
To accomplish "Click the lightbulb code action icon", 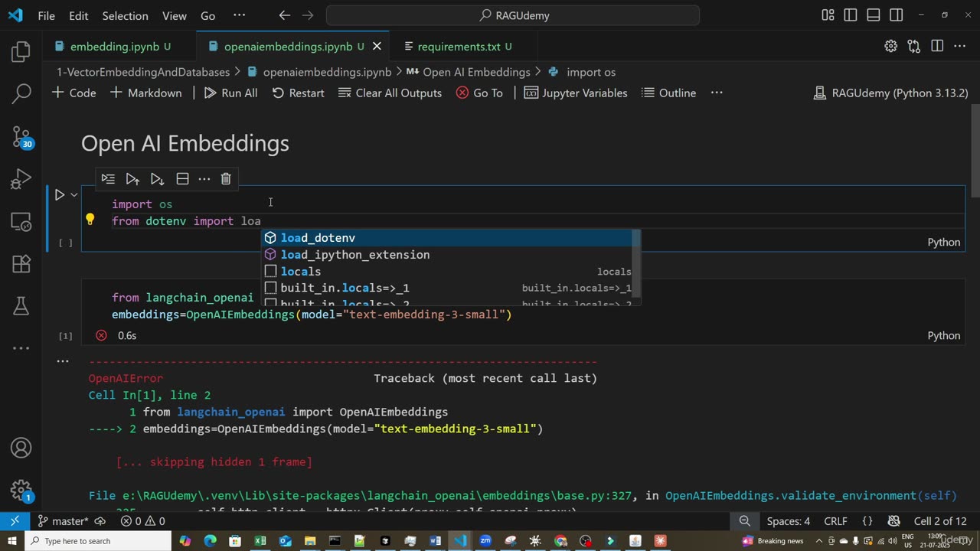I will (x=90, y=220).
